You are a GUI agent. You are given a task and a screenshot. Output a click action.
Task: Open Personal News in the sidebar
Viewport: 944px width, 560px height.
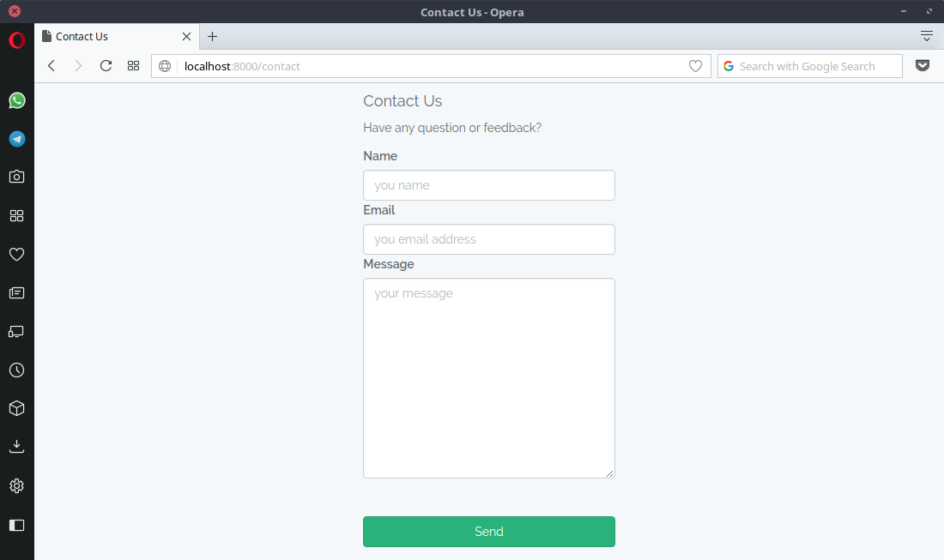[16, 292]
